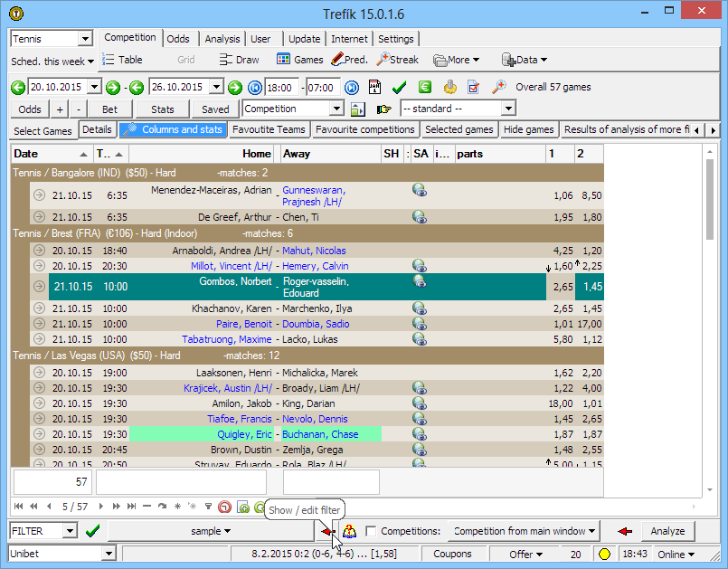This screenshot has height=569, width=728.
Task: Toggle the Competitions checkbox
Action: (x=371, y=531)
